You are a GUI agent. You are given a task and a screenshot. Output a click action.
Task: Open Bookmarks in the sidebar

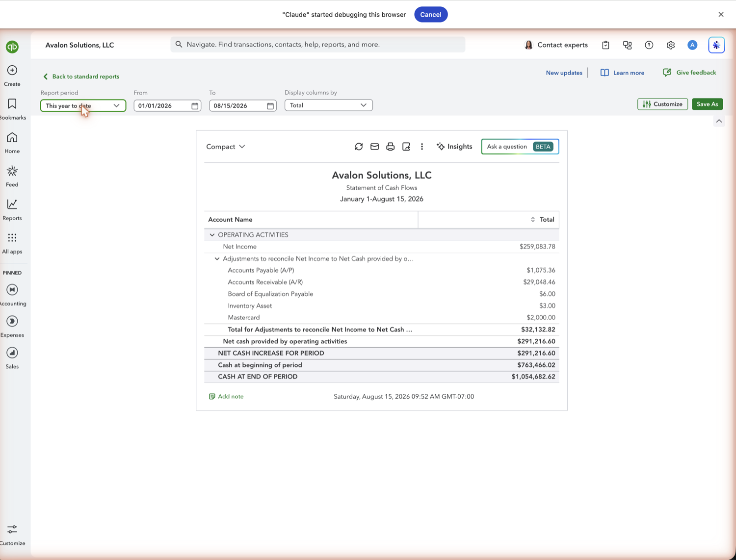(x=12, y=109)
